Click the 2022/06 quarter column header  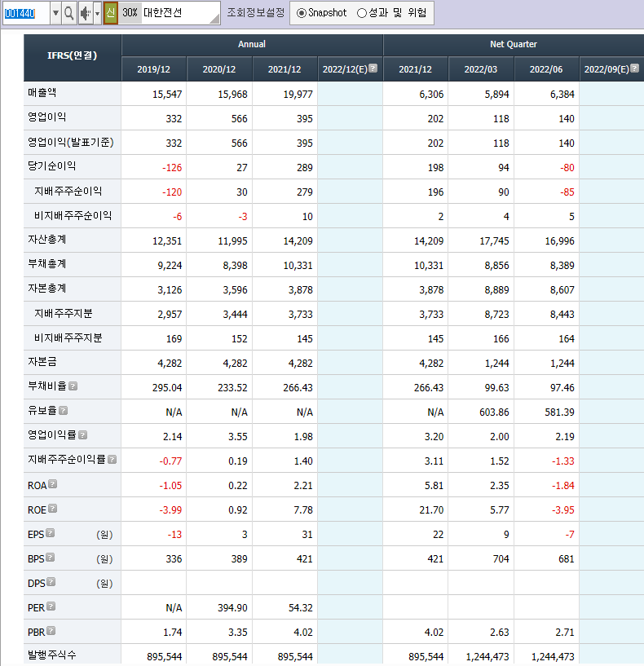[546, 68]
